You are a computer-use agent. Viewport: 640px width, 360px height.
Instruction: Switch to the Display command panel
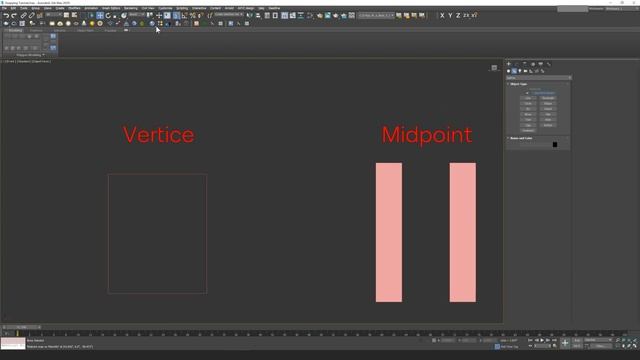540,64
